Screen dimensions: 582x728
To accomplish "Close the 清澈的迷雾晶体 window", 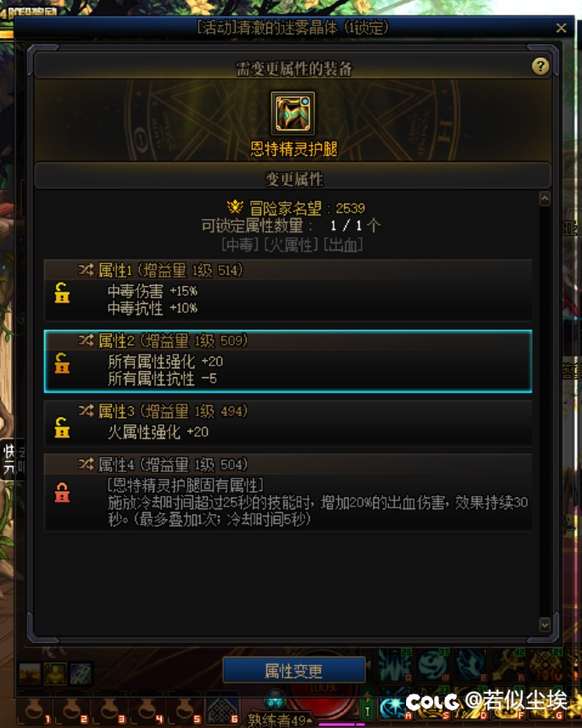I will [561, 29].
